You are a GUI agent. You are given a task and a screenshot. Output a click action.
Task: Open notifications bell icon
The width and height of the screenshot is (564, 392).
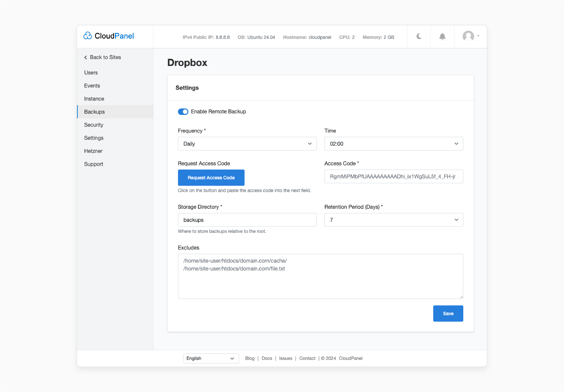tap(442, 37)
